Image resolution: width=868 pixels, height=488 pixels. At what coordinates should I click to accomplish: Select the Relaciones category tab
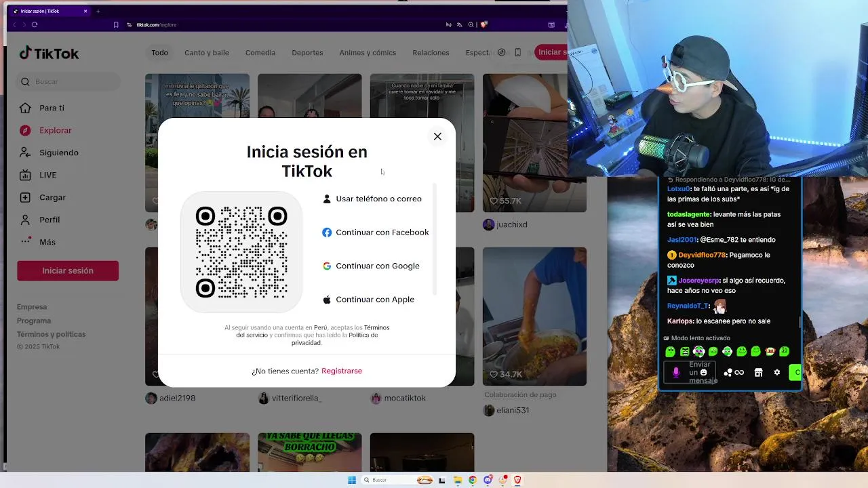coord(431,52)
